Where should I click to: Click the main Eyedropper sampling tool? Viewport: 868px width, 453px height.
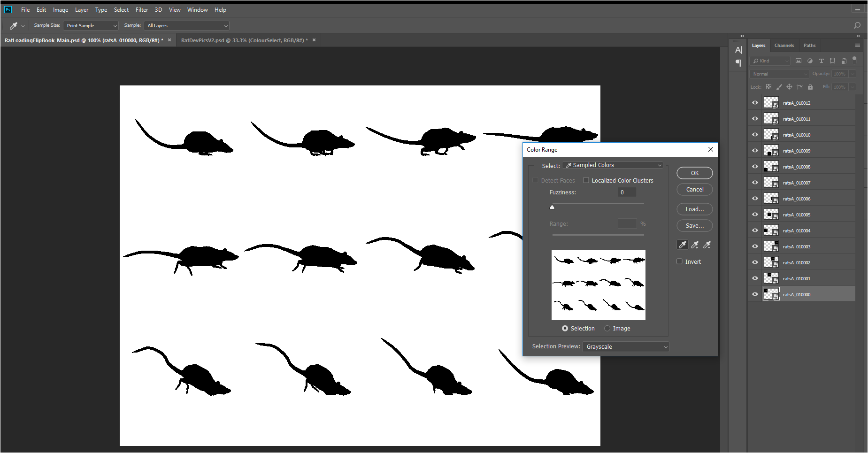pyautogui.click(x=682, y=245)
